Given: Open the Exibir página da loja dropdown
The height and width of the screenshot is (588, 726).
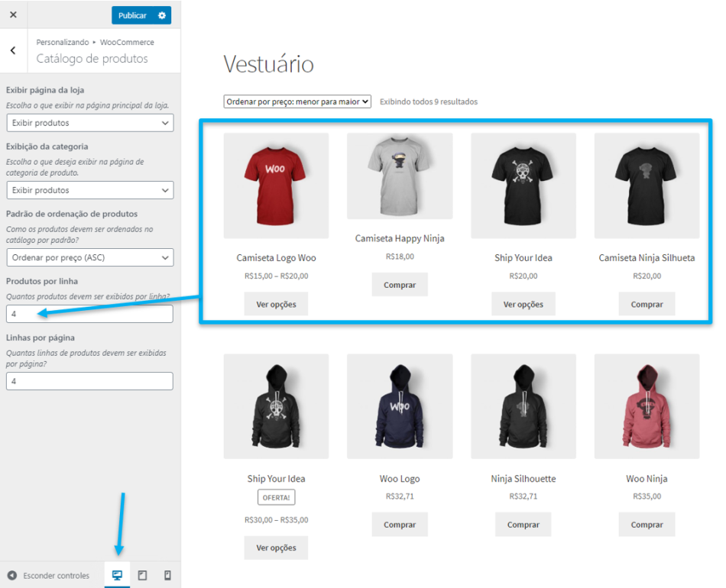Looking at the screenshot, I should (x=90, y=123).
